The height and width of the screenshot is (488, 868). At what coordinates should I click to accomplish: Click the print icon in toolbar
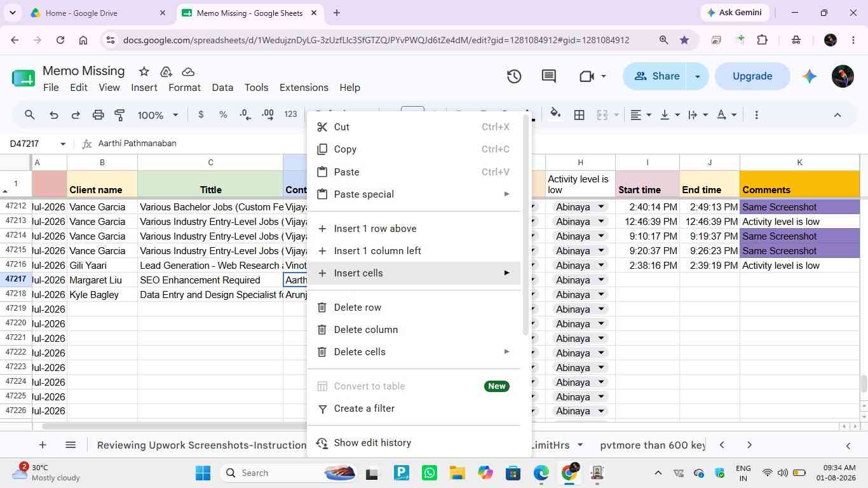(x=98, y=115)
